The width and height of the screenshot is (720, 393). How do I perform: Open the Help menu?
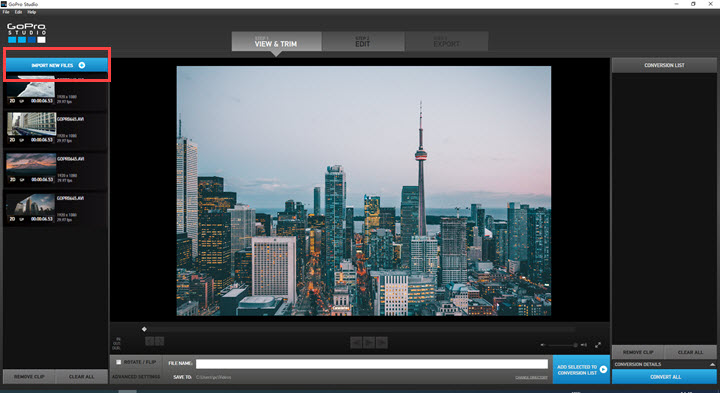[32, 12]
